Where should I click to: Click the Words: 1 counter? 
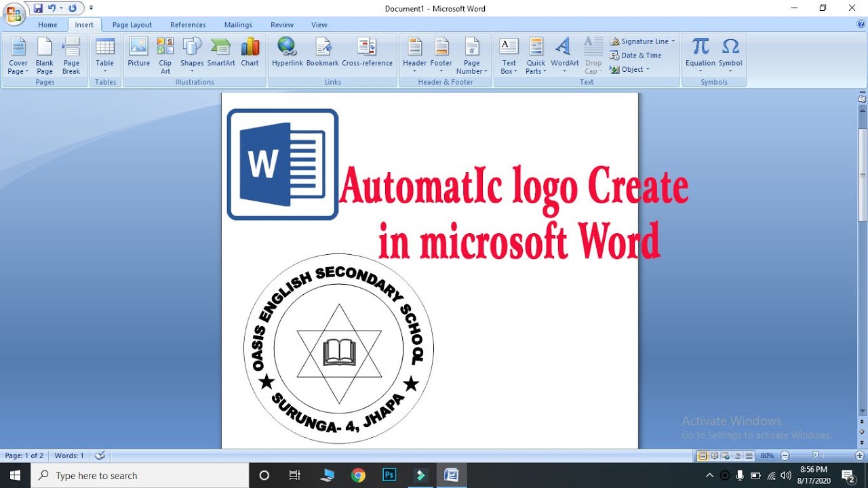(x=69, y=455)
